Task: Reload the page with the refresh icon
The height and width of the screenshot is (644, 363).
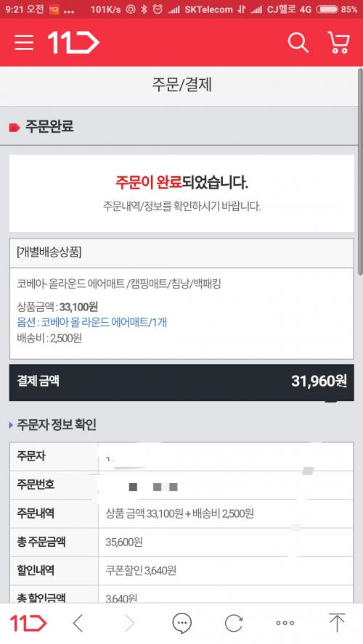Action: (234, 623)
